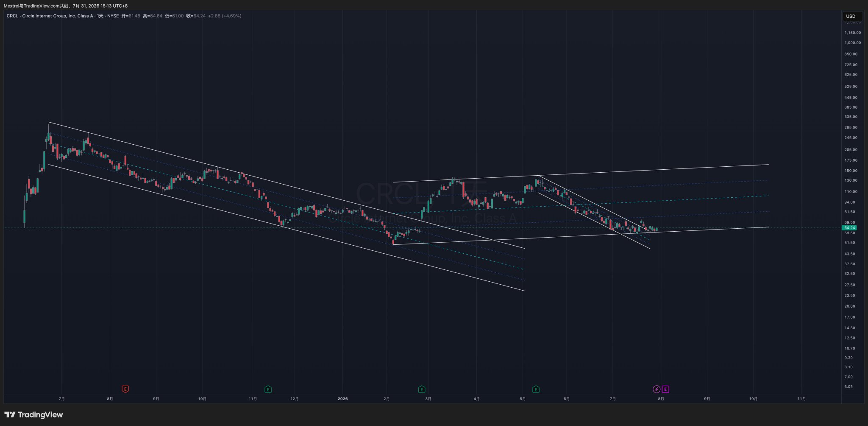
Task: Click the 150.00 price axis label
Action: click(x=851, y=171)
